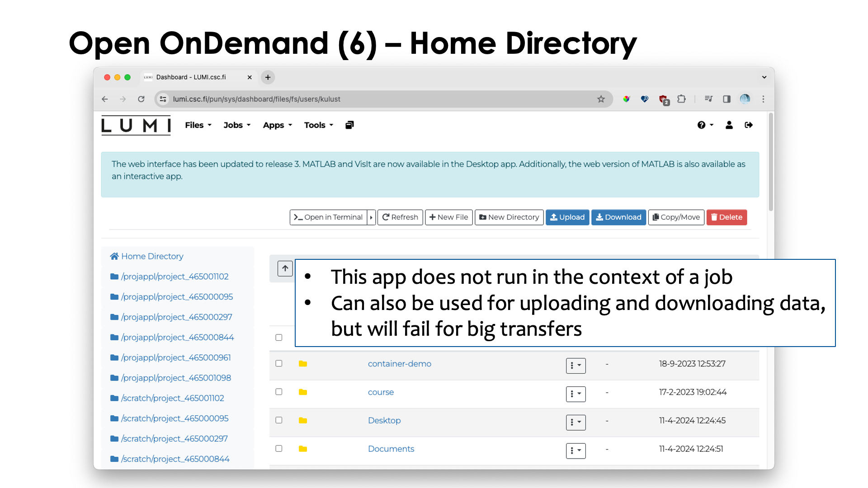Check the Desktop row checkbox
Image resolution: width=868 pixels, height=488 pixels.
[279, 420]
